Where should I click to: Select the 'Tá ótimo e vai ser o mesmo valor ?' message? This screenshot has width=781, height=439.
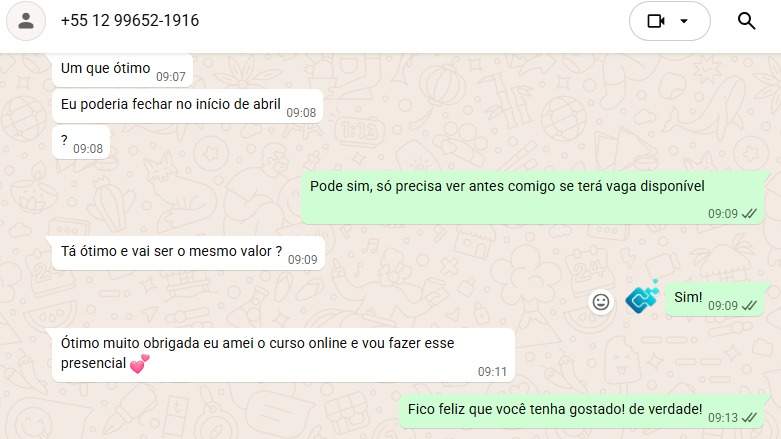[x=188, y=253]
